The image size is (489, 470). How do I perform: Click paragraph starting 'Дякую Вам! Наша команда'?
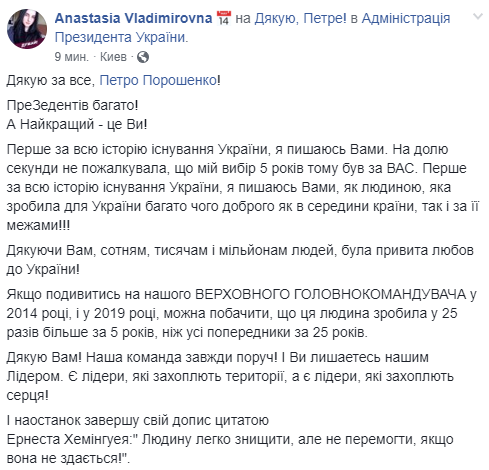(230, 376)
